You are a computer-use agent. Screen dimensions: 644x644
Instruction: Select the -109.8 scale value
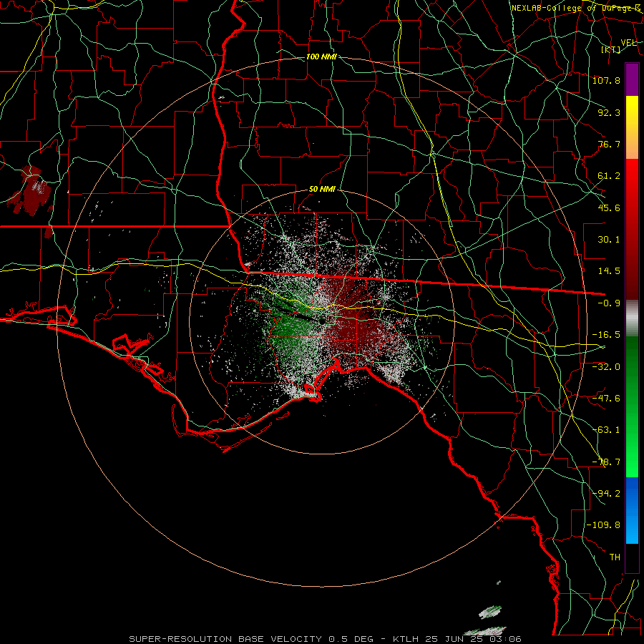coord(603,525)
